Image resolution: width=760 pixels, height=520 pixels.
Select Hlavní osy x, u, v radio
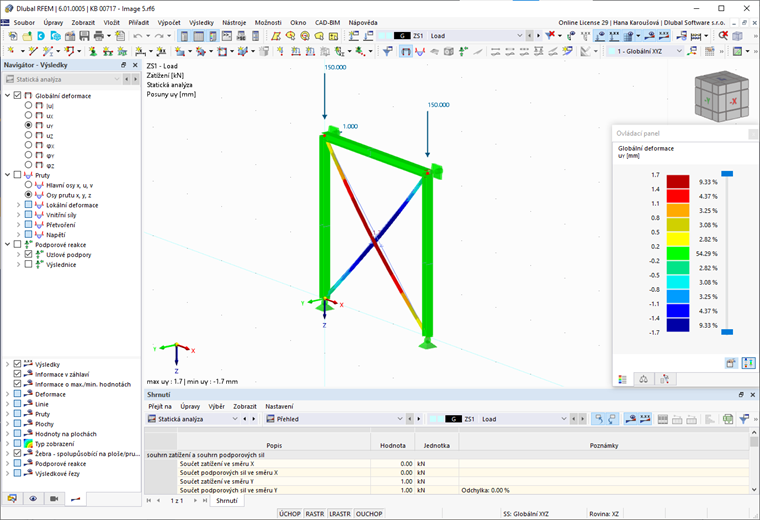[x=28, y=185]
